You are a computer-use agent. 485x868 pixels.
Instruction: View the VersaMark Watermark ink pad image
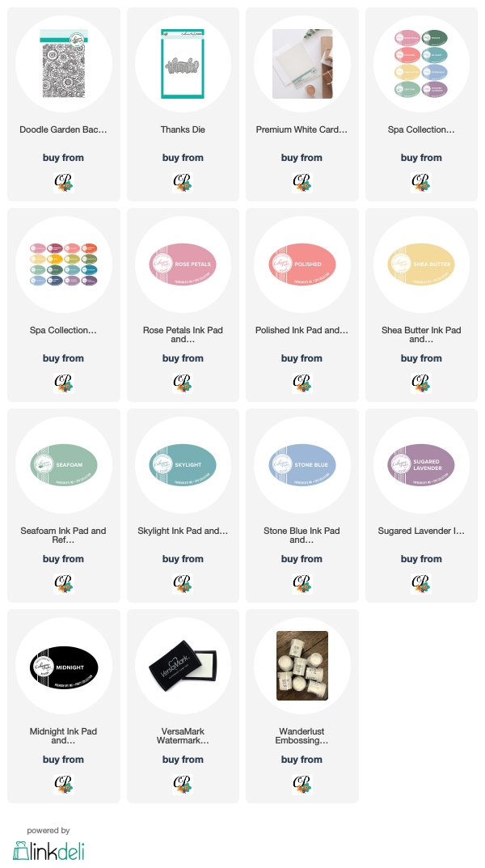pos(183,666)
